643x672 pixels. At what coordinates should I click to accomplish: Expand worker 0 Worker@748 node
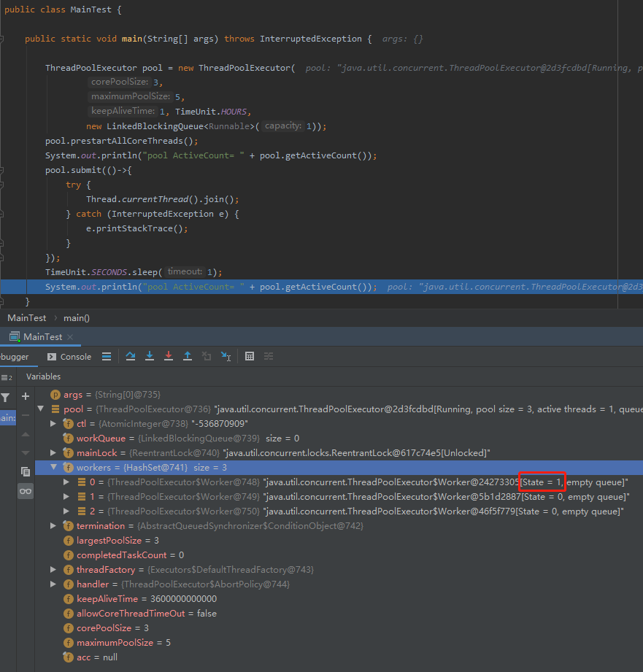(x=66, y=482)
